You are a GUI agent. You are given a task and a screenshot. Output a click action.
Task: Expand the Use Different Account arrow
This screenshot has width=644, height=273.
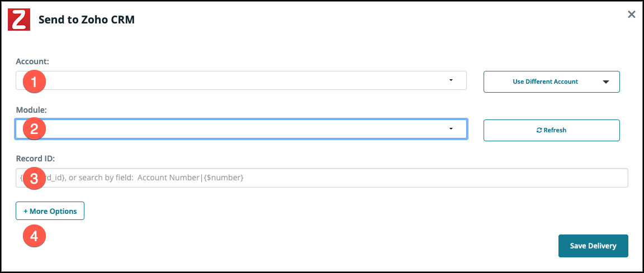click(x=606, y=82)
